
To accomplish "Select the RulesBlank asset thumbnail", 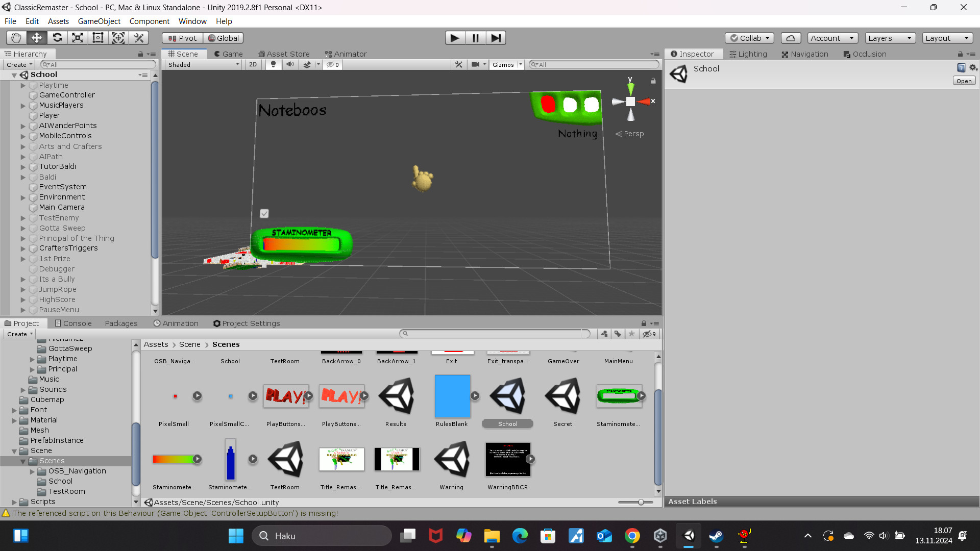I will [452, 396].
